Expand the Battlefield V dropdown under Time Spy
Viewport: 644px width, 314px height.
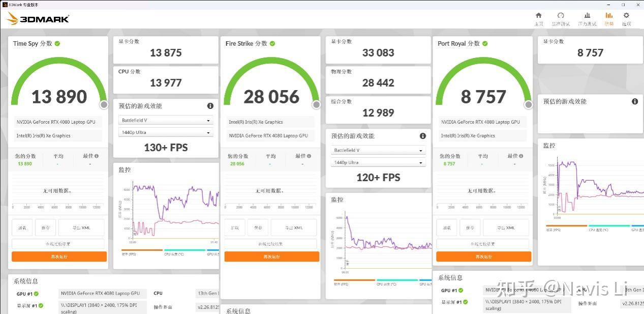coord(166,121)
